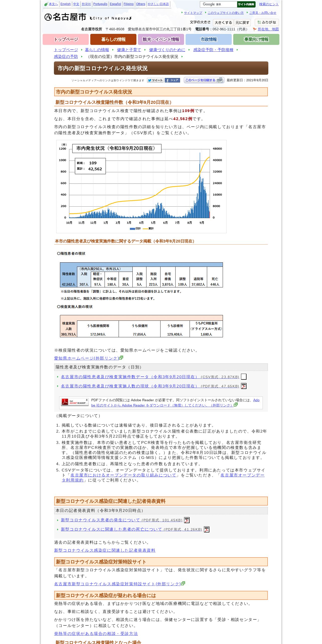Click the 市内発生状況 chart image

[x=141, y=187]
